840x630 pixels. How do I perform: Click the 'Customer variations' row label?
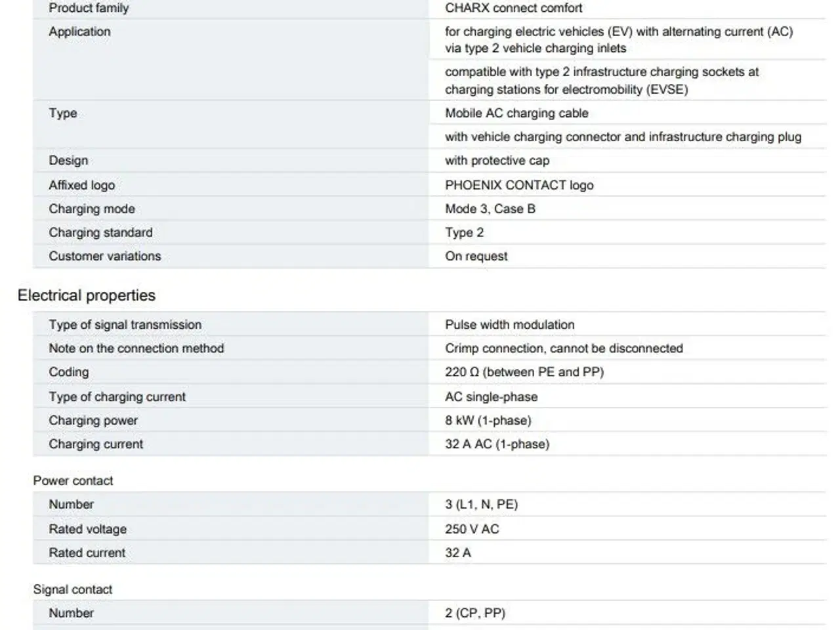point(105,256)
